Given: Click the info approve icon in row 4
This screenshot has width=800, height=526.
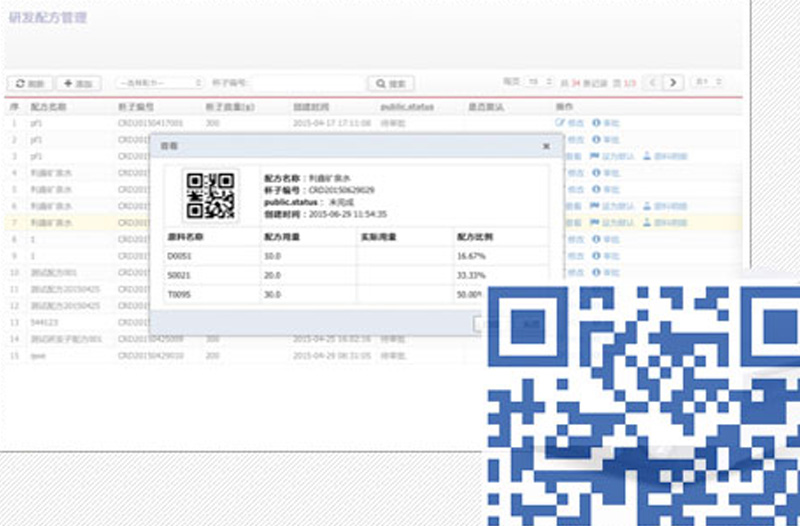Looking at the screenshot, I should pos(596,172).
